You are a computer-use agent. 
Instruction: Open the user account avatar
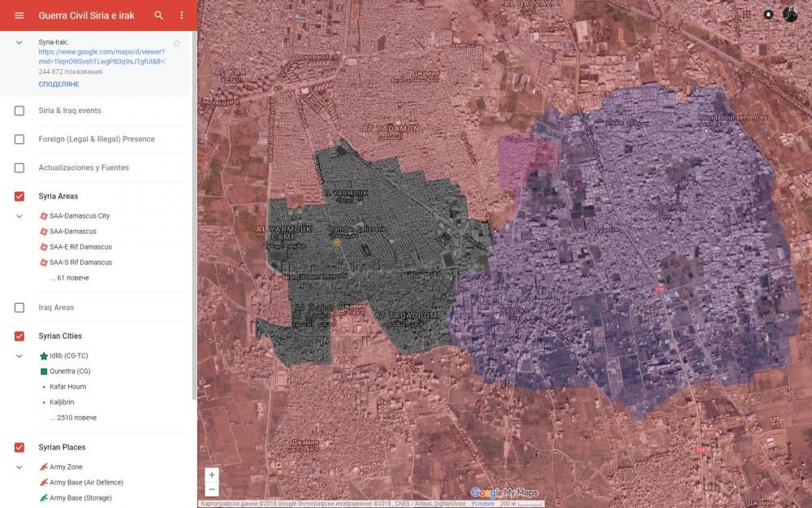790,14
